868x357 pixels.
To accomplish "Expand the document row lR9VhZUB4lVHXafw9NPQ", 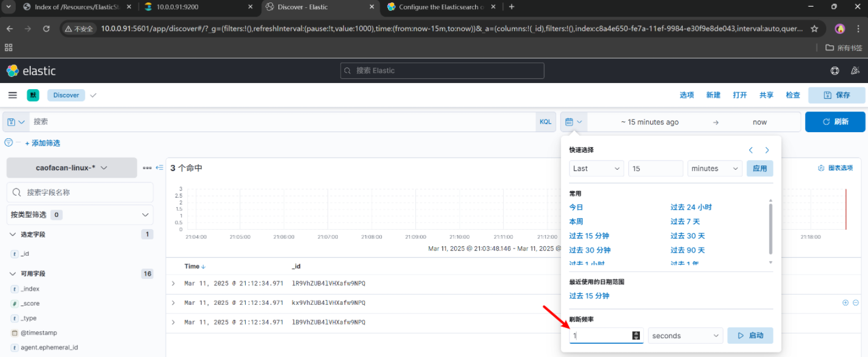I will [173, 284].
